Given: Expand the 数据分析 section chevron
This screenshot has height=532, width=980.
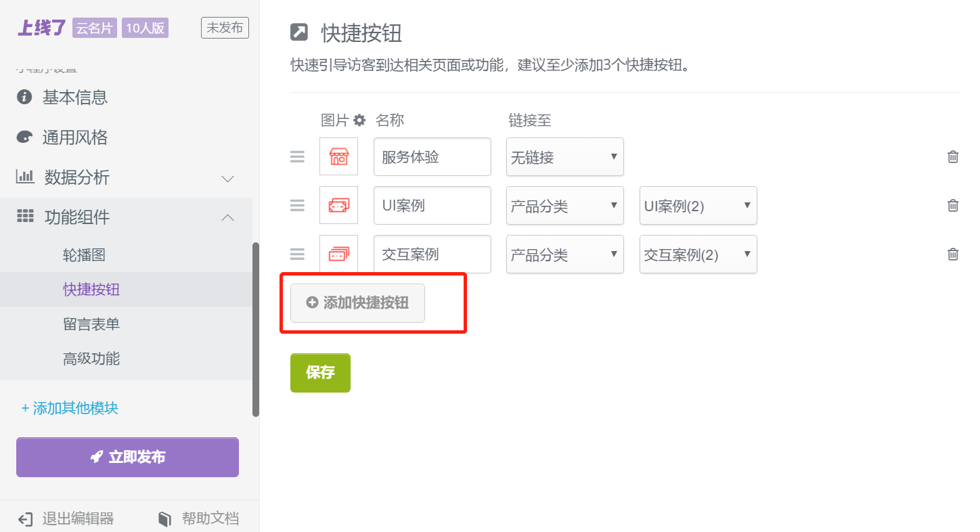Looking at the screenshot, I should tap(228, 179).
